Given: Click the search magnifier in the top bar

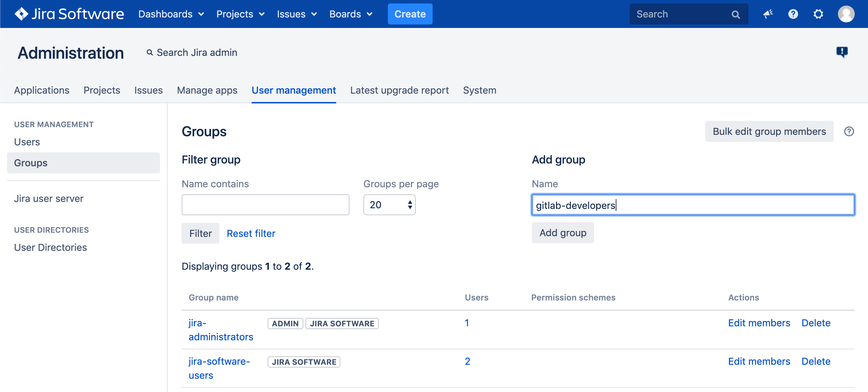Looking at the screenshot, I should point(736,14).
